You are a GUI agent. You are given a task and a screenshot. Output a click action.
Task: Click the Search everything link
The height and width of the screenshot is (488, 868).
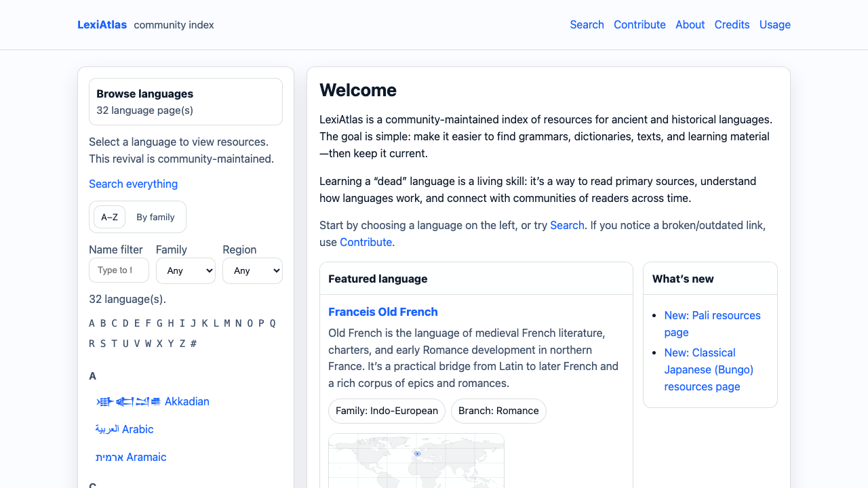(x=133, y=184)
